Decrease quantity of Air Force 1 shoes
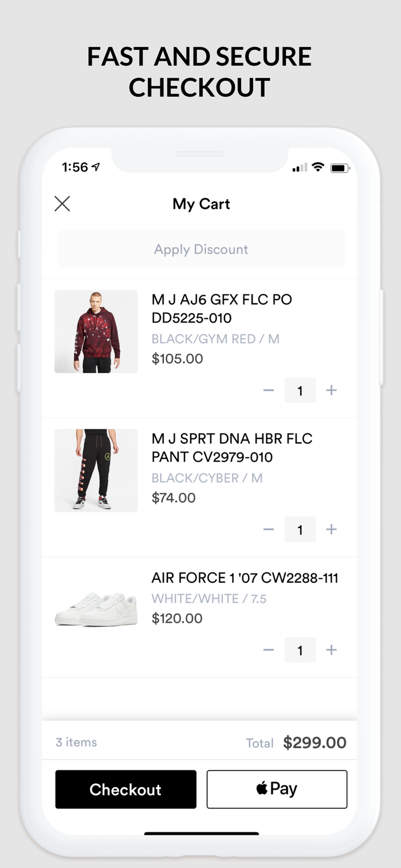The height and width of the screenshot is (868, 401). 269,650
